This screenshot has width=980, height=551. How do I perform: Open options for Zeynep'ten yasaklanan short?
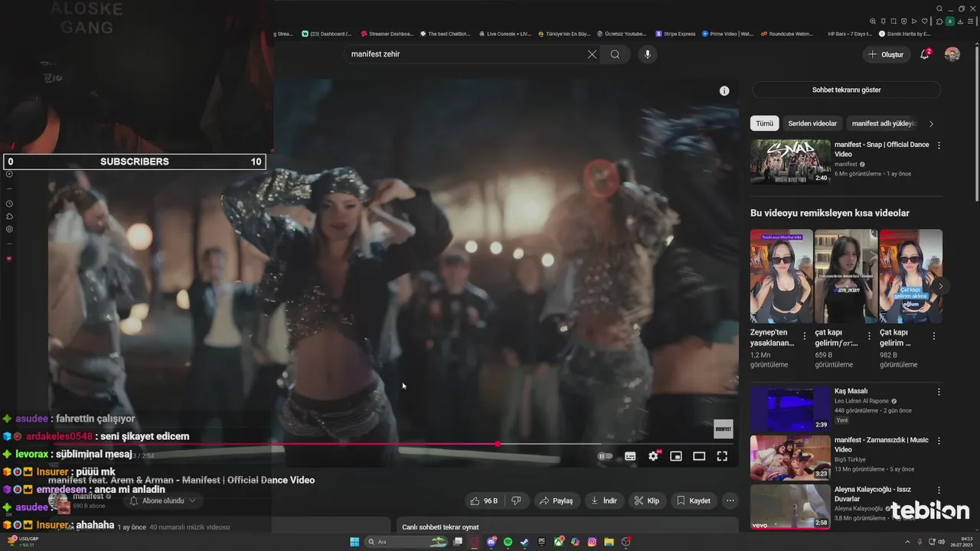click(x=804, y=336)
